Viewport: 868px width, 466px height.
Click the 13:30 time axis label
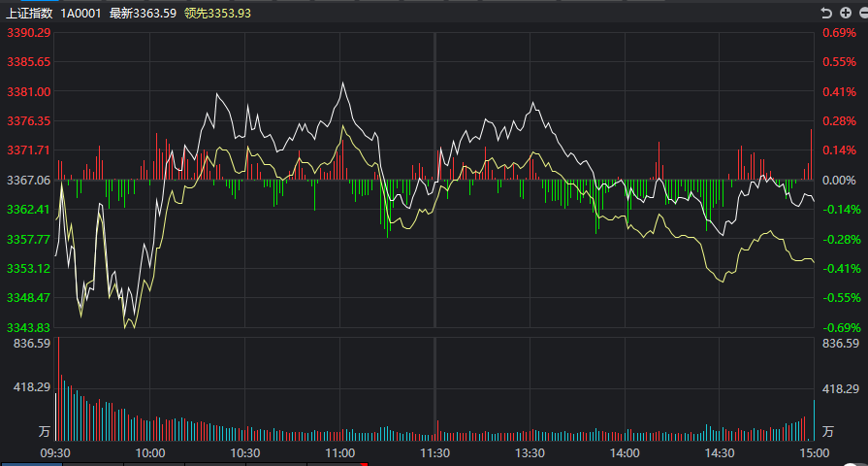click(530, 453)
